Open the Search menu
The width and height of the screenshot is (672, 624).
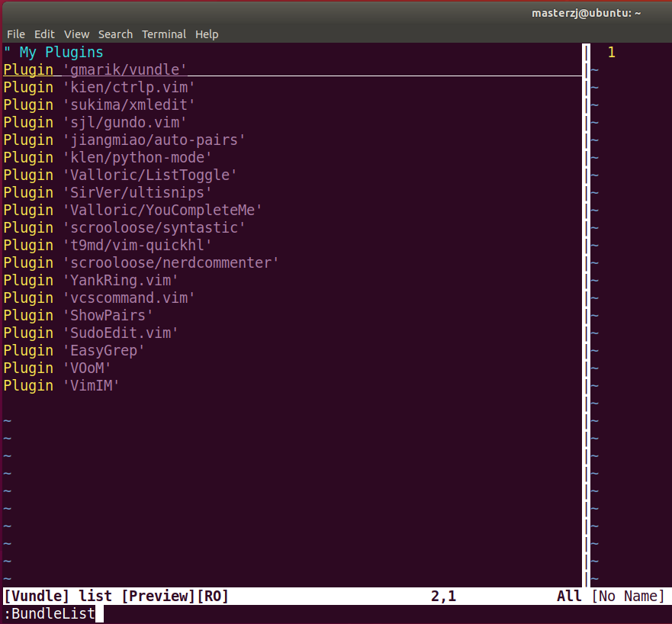click(115, 34)
